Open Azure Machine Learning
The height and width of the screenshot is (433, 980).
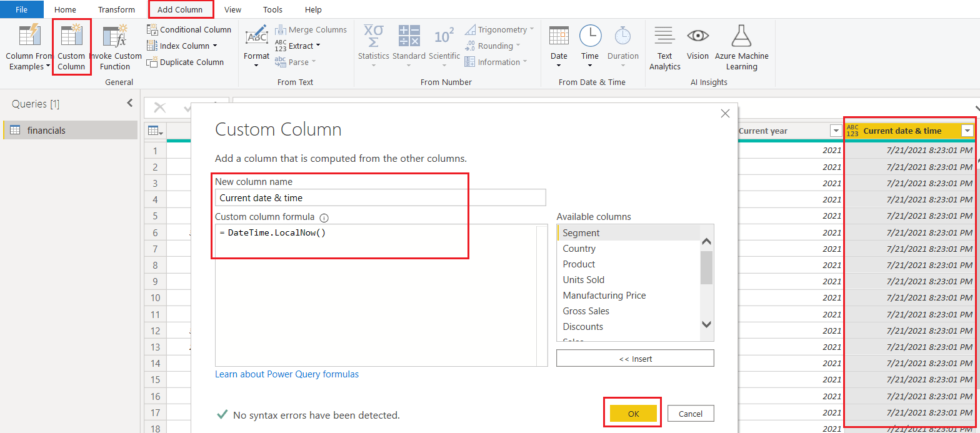coord(741,47)
